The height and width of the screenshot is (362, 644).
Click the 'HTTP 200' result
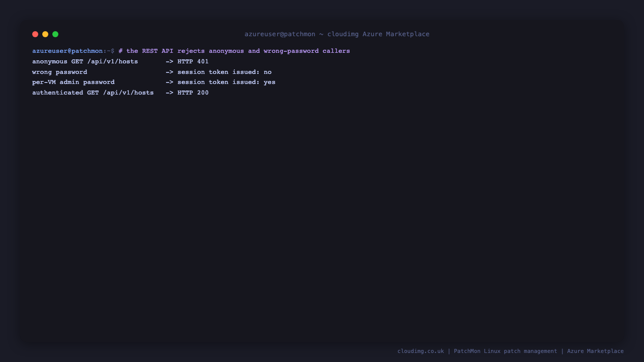click(x=193, y=93)
